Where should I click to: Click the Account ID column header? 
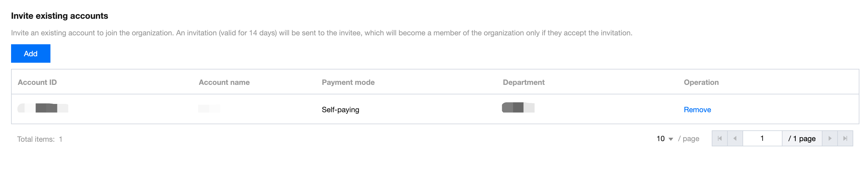(37, 82)
